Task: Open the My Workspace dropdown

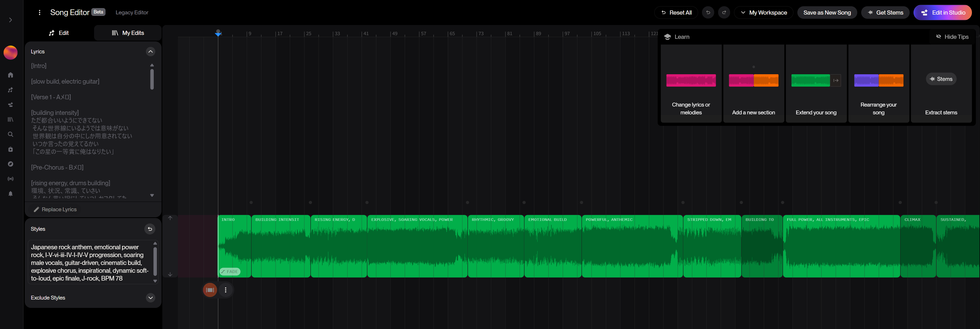Action: [x=763, y=12]
